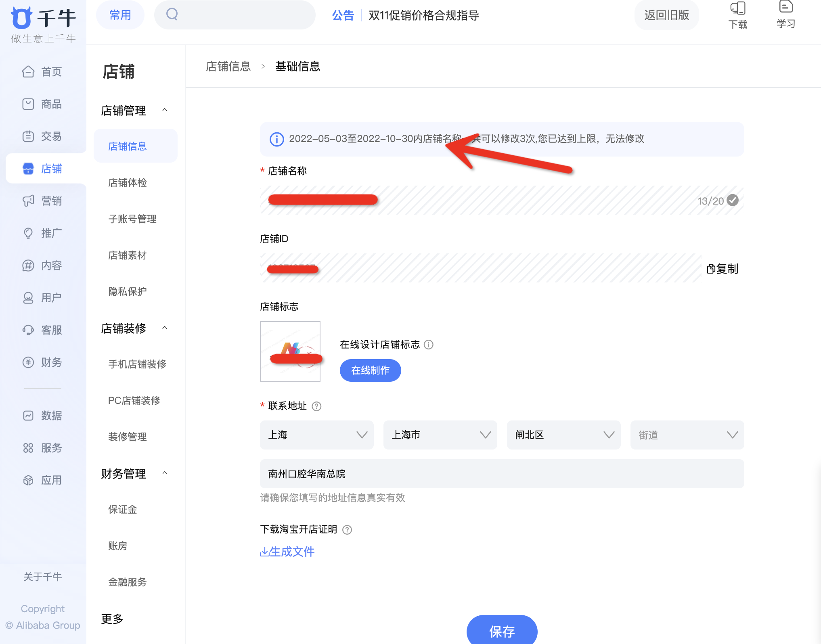Click 店铺信息 in breadcrumb
The height and width of the screenshot is (644, 821).
coord(228,66)
